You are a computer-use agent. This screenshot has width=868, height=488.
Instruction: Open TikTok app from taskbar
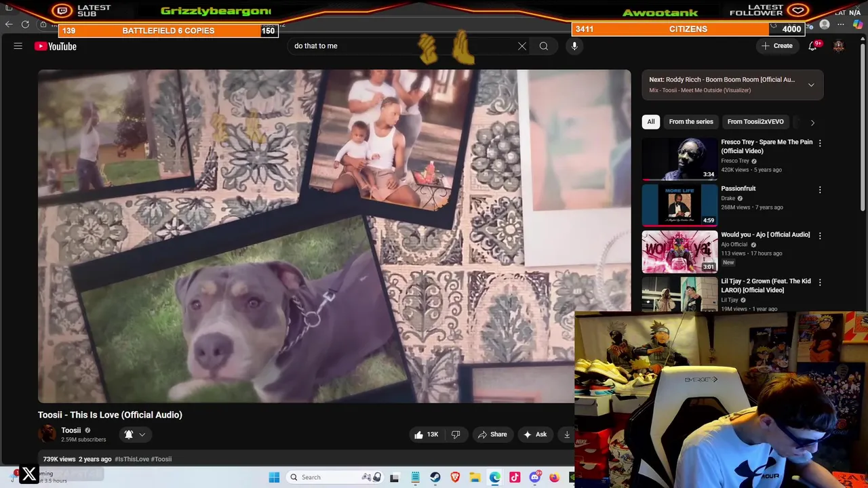(x=515, y=477)
